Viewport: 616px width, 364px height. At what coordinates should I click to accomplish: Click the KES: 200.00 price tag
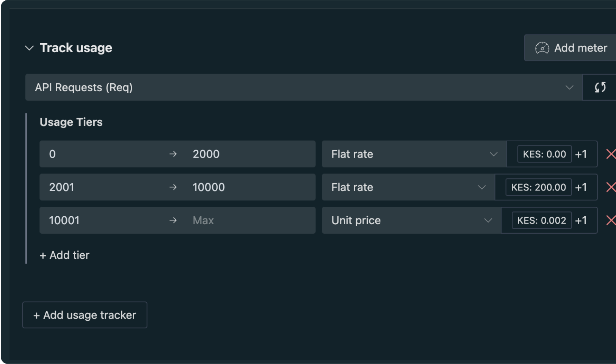(x=538, y=187)
